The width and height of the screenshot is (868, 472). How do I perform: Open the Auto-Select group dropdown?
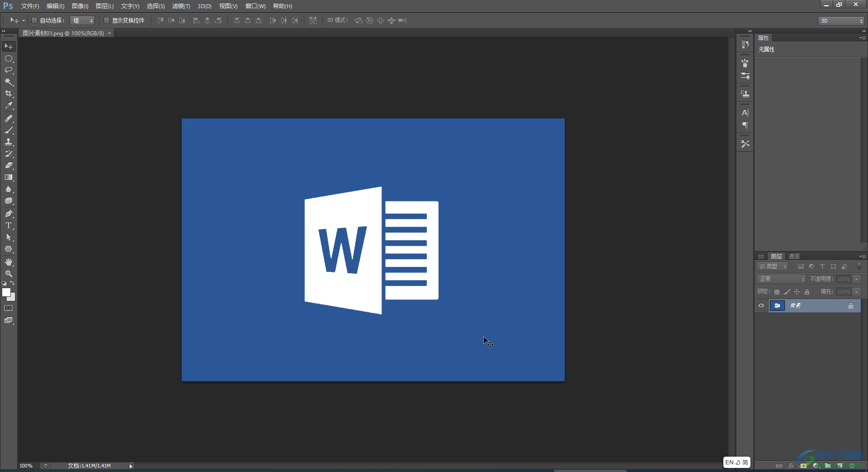click(82, 20)
